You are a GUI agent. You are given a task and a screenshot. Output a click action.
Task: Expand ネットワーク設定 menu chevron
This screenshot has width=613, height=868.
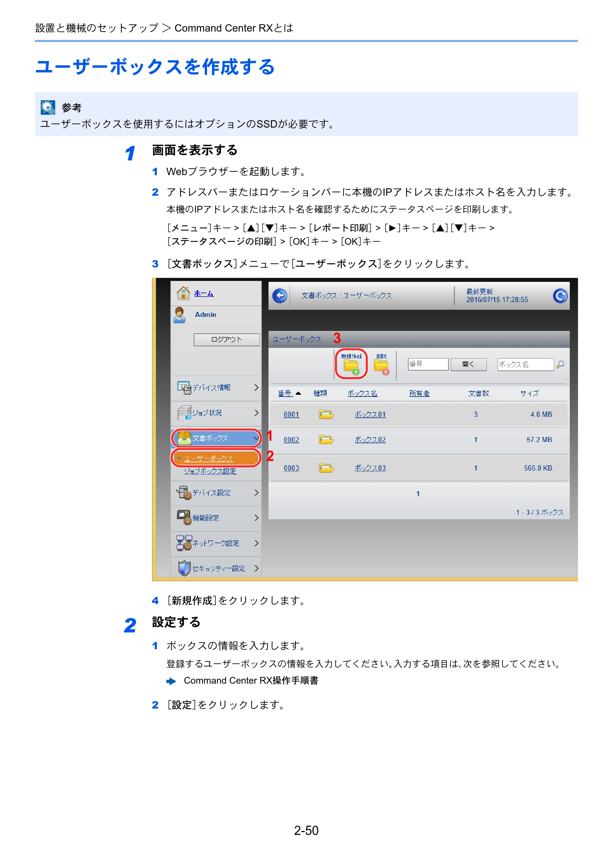click(257, 543)
